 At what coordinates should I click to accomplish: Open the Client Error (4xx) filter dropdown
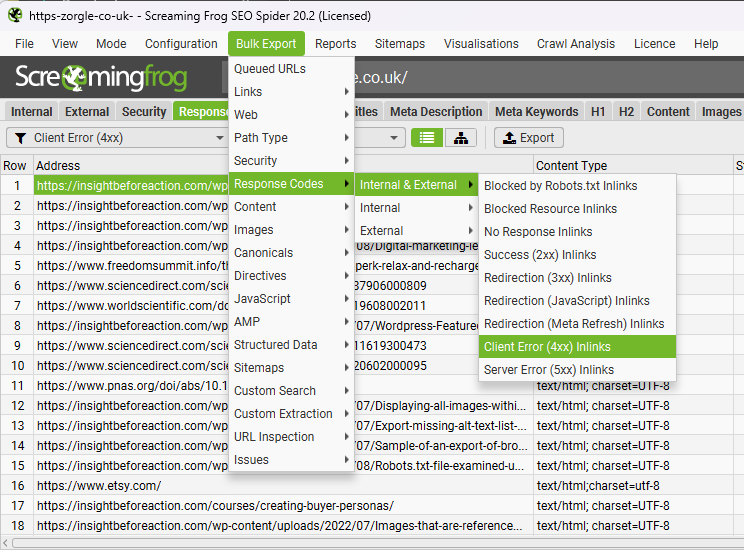pyautogui.click(x=116, y=138)
